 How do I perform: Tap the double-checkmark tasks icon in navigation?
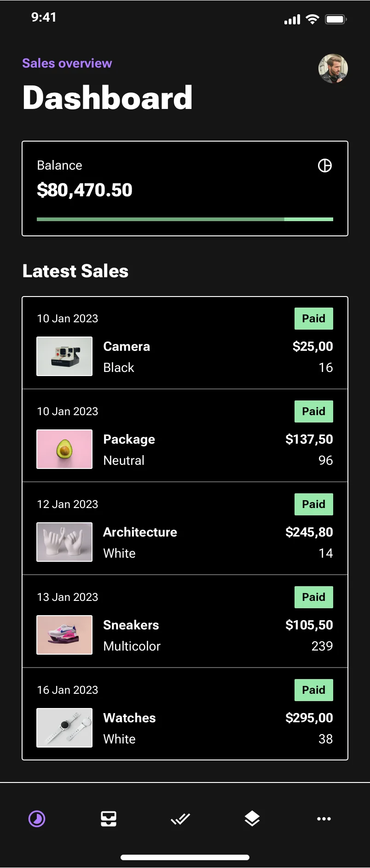point(180,818)
